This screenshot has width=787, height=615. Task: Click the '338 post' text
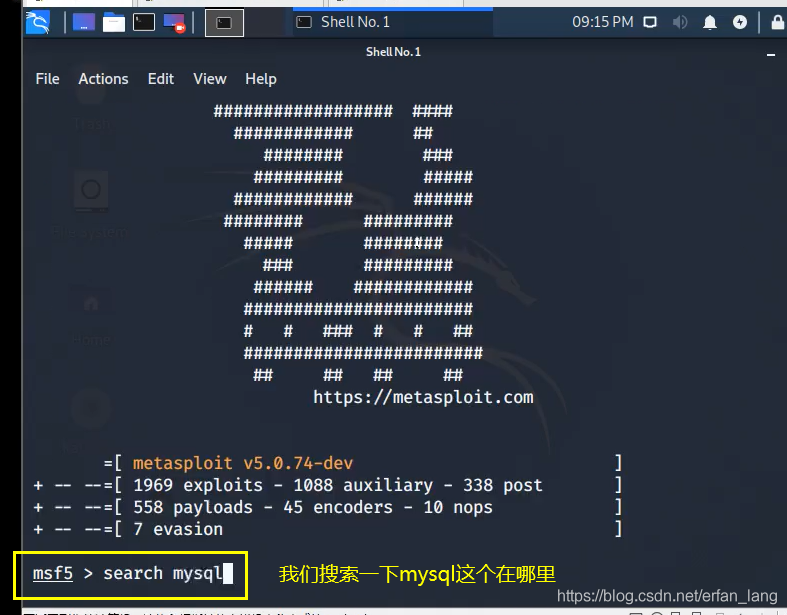502,485
